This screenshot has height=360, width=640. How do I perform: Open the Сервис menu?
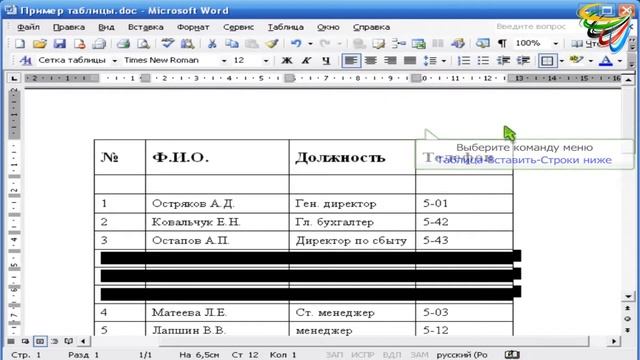pos(238,27)
